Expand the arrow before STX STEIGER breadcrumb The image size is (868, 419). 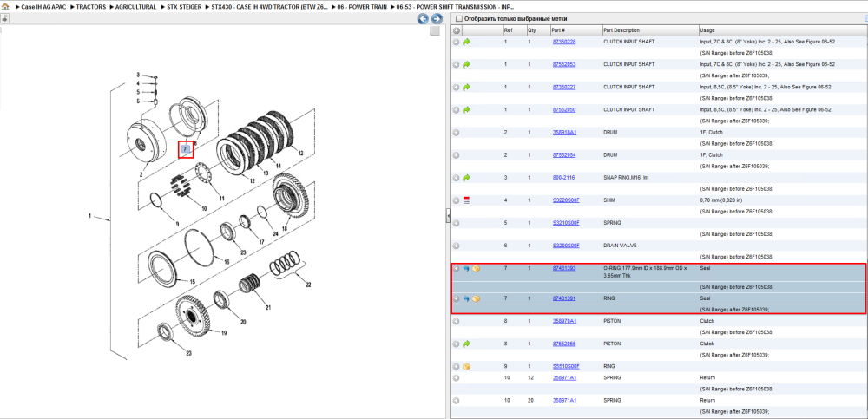(x=162, y=7)
